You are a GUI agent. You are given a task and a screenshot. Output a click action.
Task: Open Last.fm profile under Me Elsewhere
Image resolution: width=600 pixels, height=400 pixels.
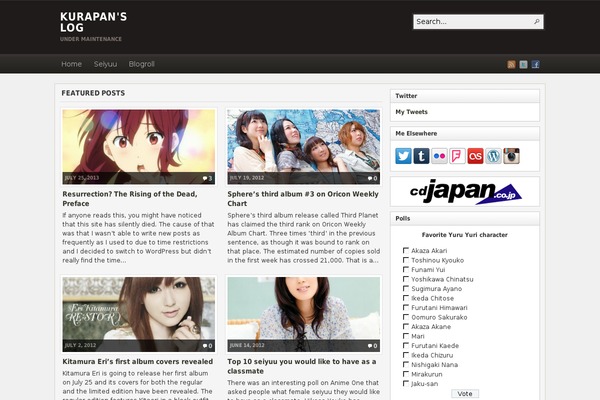click(x=475, y=156)
